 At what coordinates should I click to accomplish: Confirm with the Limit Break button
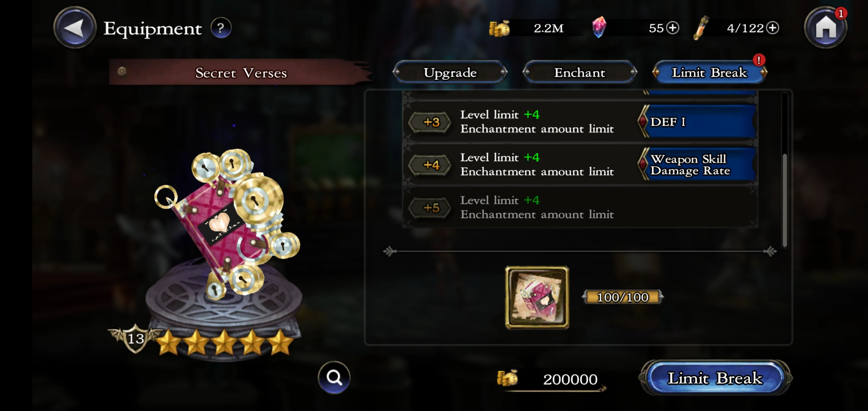coord(715,378)
